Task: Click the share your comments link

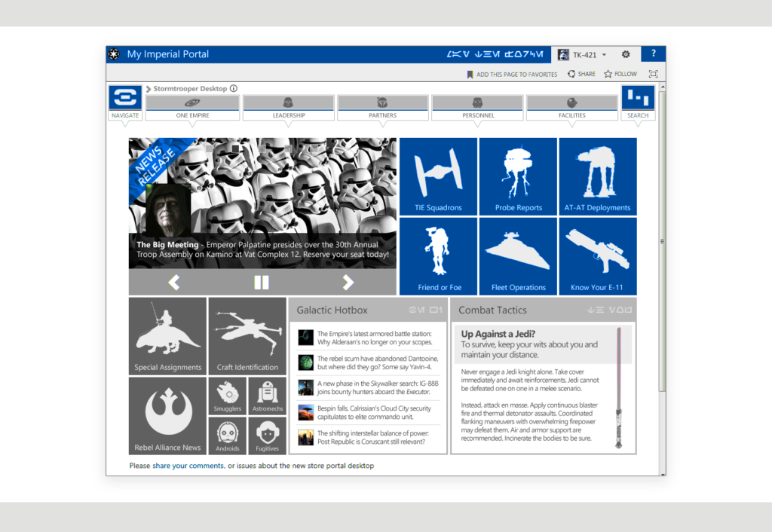Action: (x=188, y=466)
